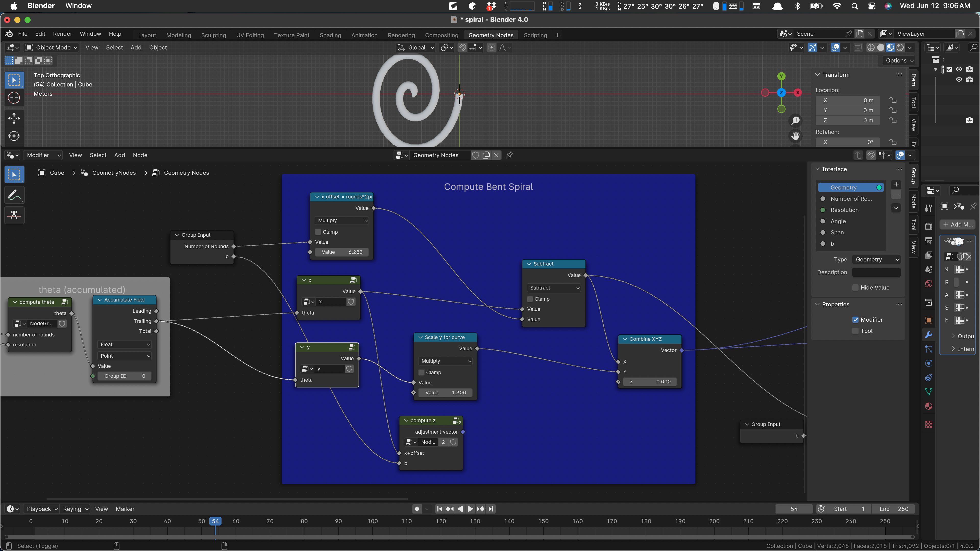This screenshot has height=551, width=980.
Task: Open the Object Mode dropdown
Action: pos(52,47)
